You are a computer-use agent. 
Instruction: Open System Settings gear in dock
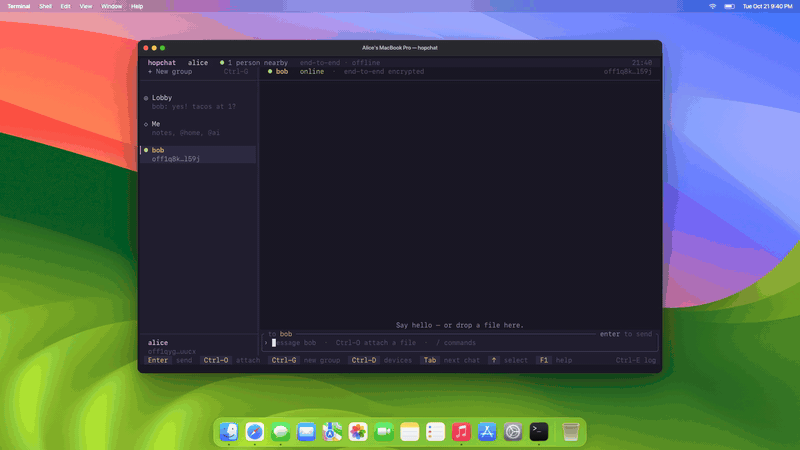point(513,432)
